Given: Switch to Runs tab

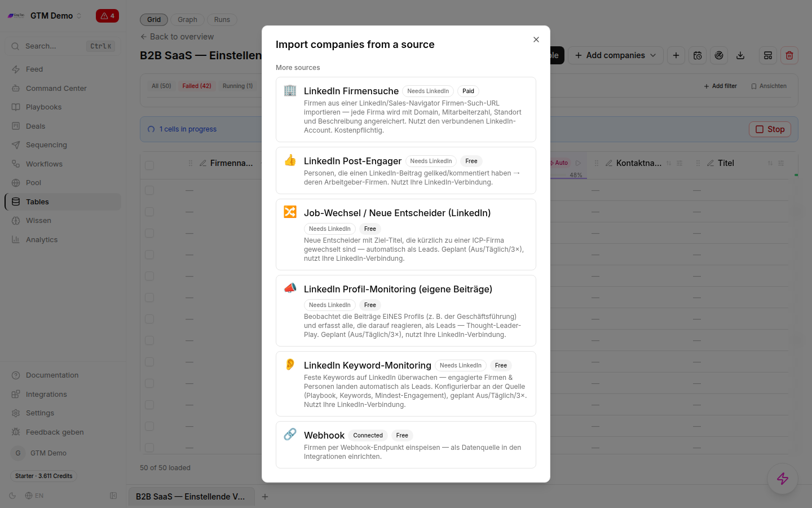Looking at the screenshot, I should (x=222, y=20).
